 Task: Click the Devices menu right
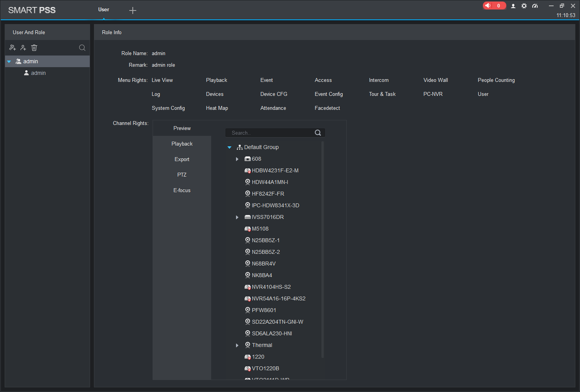click(x=215, y=94)
